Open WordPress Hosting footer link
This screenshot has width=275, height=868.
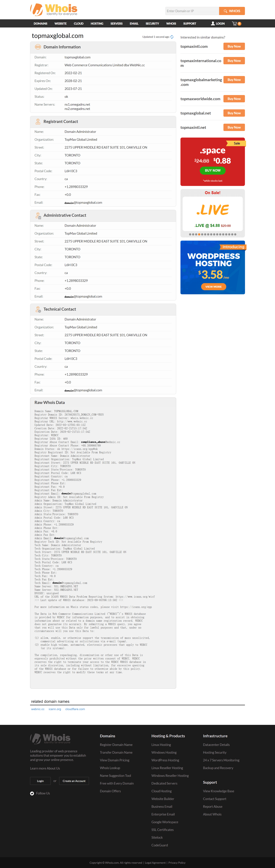point(165,760)
